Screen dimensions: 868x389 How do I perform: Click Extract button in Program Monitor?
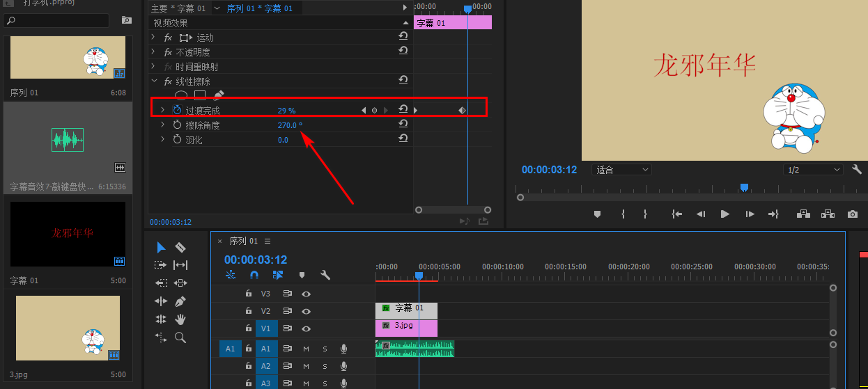(x=828, y=214)
